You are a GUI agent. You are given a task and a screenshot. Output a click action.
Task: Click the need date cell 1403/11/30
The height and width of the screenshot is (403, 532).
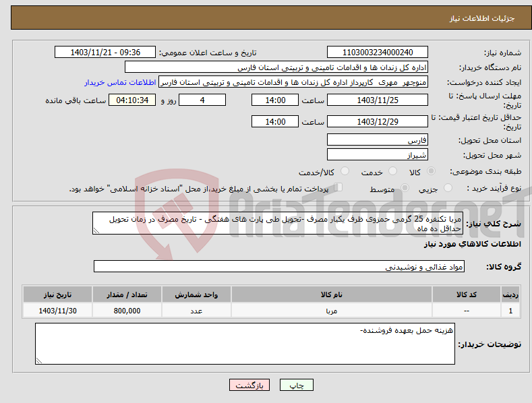point(57,311)
